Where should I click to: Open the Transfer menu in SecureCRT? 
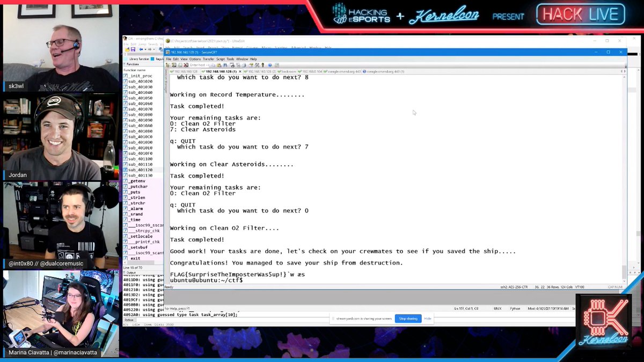[x=207, y=59]
